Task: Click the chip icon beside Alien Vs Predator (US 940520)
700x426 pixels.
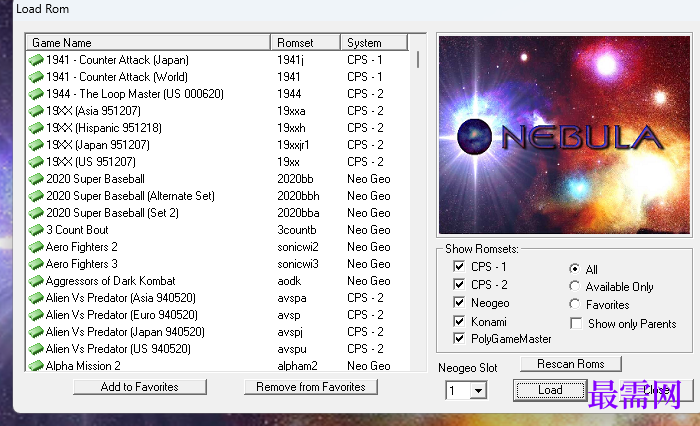Action: 36,349
